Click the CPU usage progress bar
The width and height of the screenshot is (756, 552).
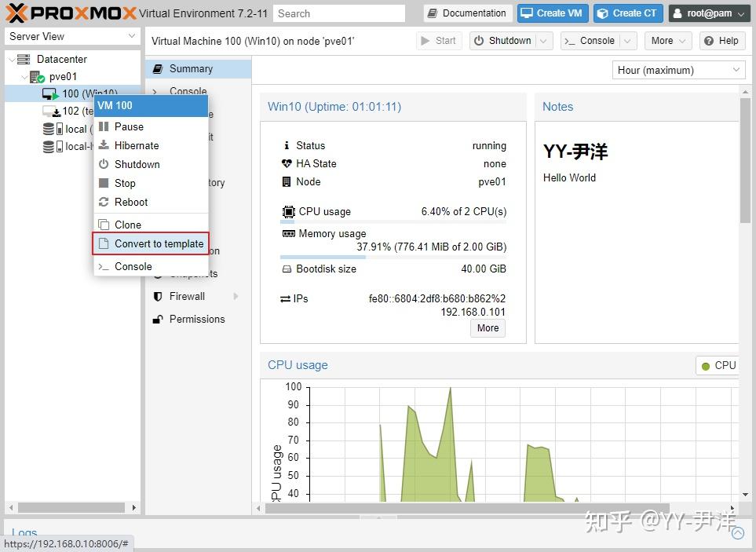pos(393,221)
